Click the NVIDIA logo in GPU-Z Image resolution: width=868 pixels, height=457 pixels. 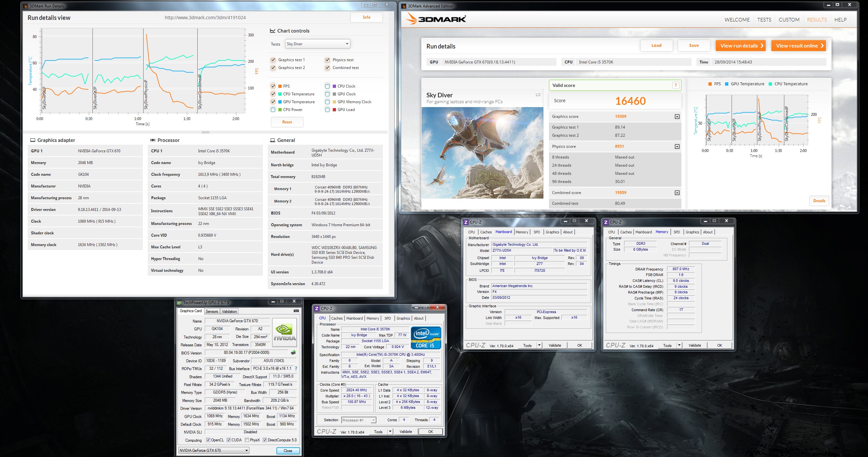(x=284, y=332)
